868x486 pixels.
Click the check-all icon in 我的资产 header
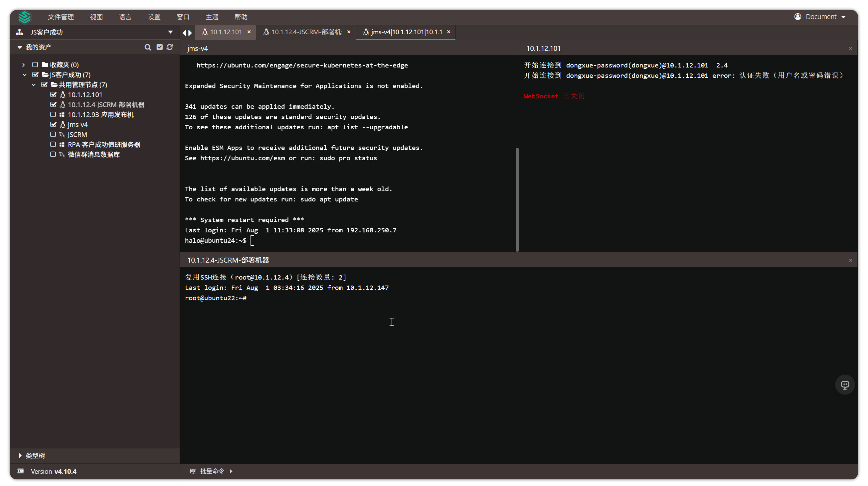tap(159, 47)
